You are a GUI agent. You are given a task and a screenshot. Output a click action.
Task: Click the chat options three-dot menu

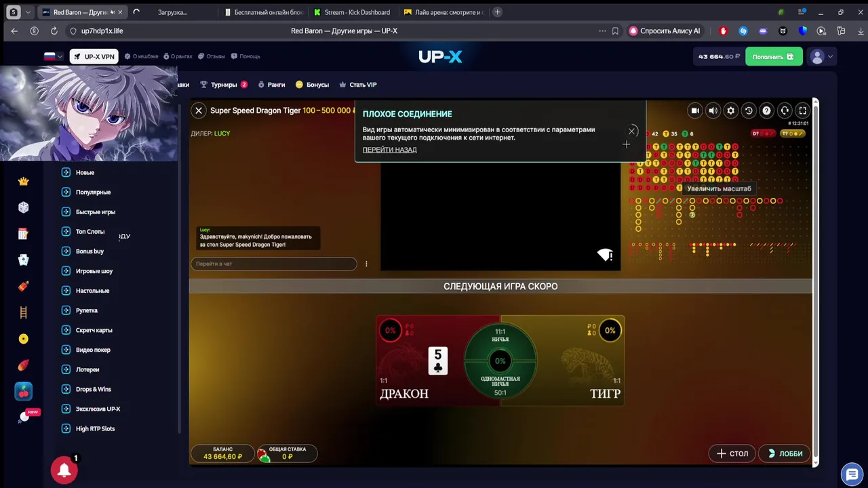(x=366, y=264)
